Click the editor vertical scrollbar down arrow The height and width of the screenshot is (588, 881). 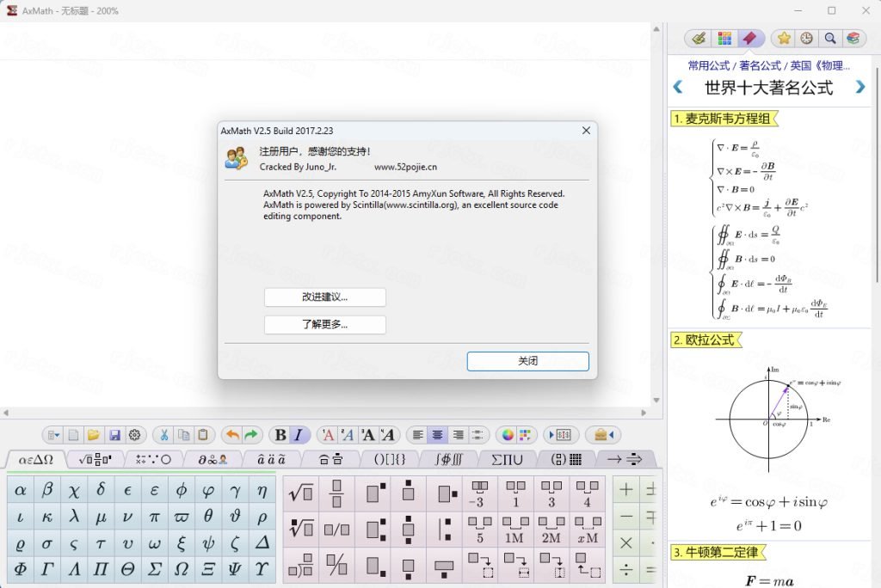[656, 401]
